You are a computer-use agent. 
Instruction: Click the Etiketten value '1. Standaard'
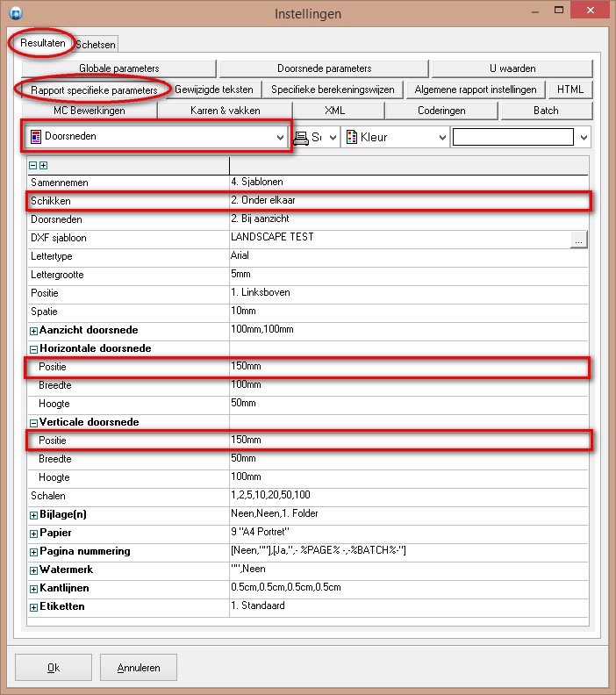258,605
